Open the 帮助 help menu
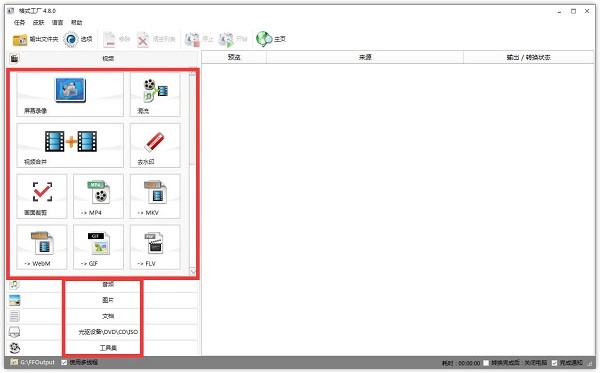This screenshot has width=600, height=373. click(77, 23)
